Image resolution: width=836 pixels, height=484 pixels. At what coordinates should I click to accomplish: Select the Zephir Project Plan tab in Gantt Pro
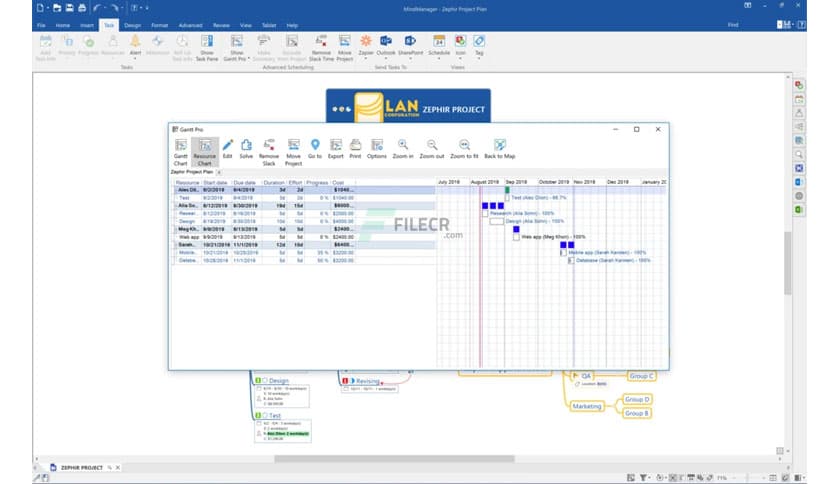192,172
